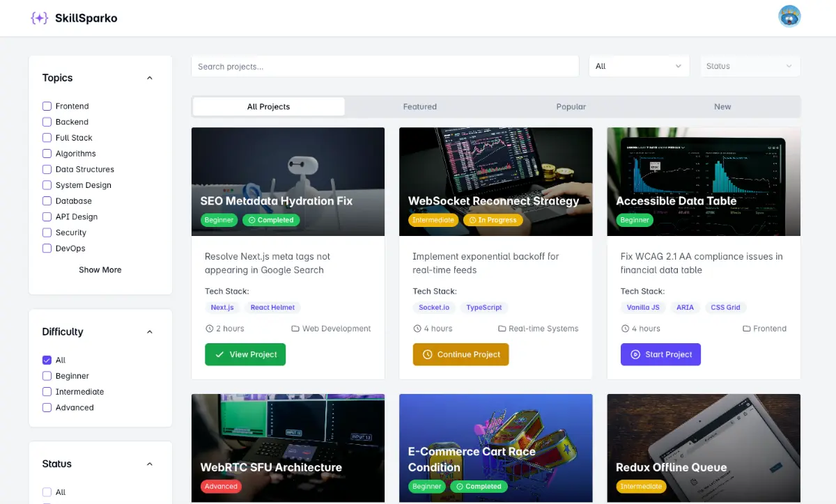Check the System Design topic filter
Image resolution: width=836 pixels, height=504 pixels.
tap(47, 185)
